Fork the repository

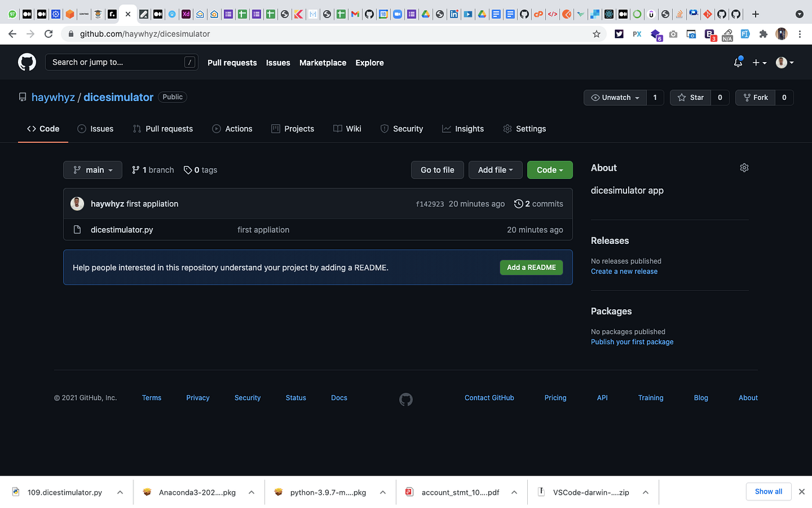coord(756,98)
